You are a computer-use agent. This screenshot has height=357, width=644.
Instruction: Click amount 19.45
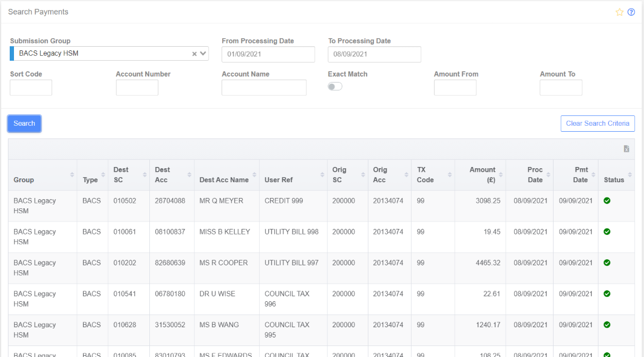pyautogui.click(x=492, y=232)
